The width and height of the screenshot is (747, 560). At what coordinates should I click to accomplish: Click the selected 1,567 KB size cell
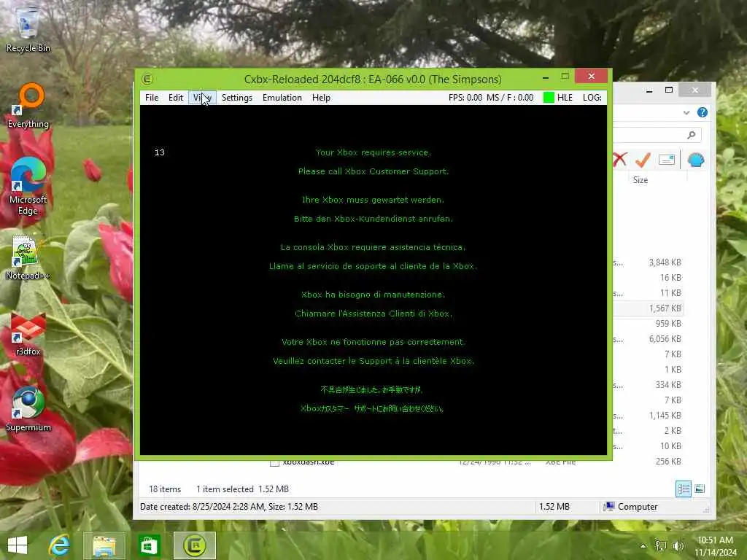665,308
